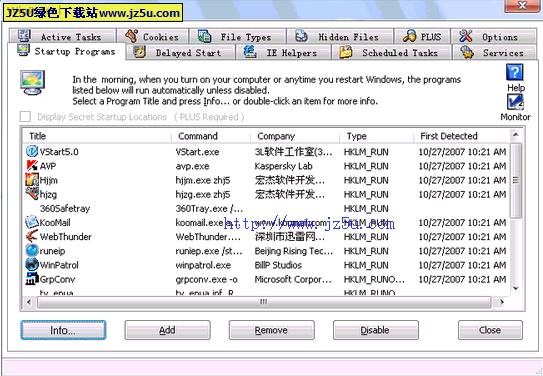Go to the Scheduled Tasks tab

[391, 53]
